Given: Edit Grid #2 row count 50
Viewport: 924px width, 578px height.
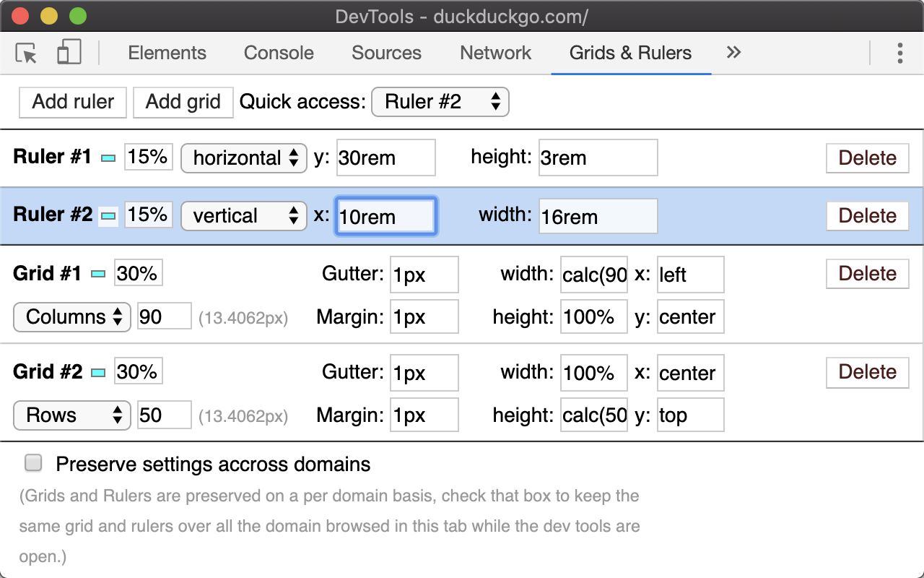Looking at the screenshot, I should 165,415.
